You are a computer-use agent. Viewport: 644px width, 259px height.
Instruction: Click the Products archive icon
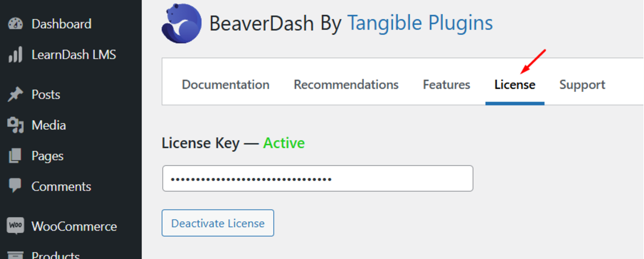[15, 254]
